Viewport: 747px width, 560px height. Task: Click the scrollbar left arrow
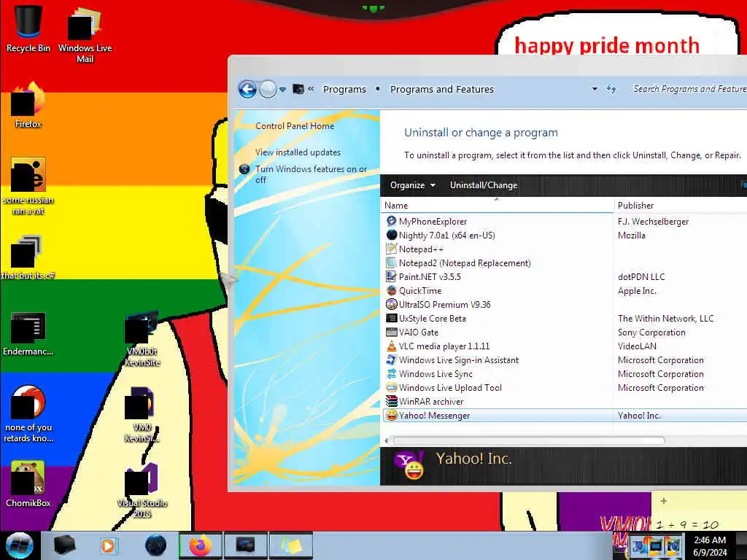tap(387, 440)
